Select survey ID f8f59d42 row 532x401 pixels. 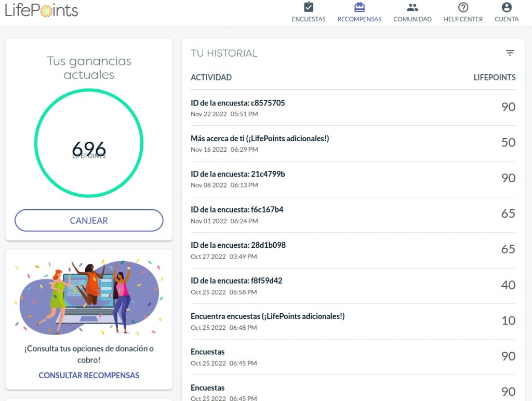click(x=353, y=286)
